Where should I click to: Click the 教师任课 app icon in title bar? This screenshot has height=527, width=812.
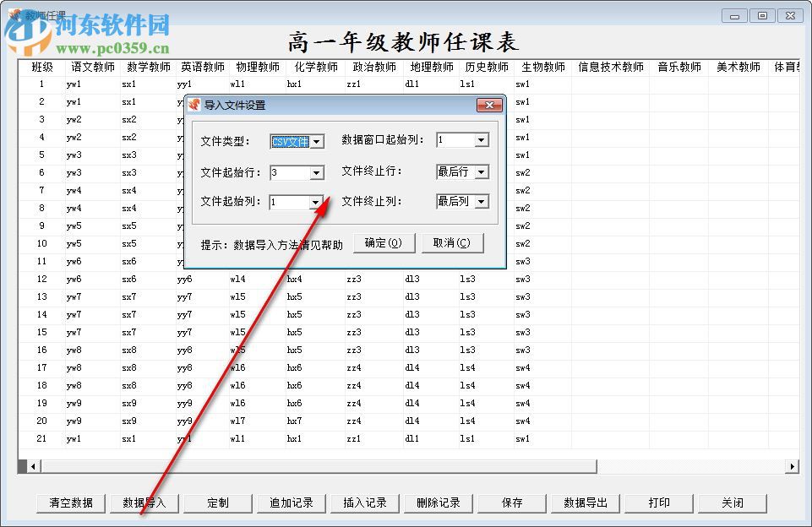pyautogui.click(x=13, y=11)
